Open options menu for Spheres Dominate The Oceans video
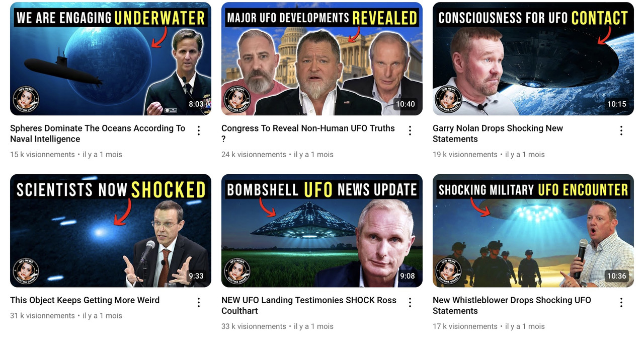Screen dimensions: 644x337 [199, 130]
